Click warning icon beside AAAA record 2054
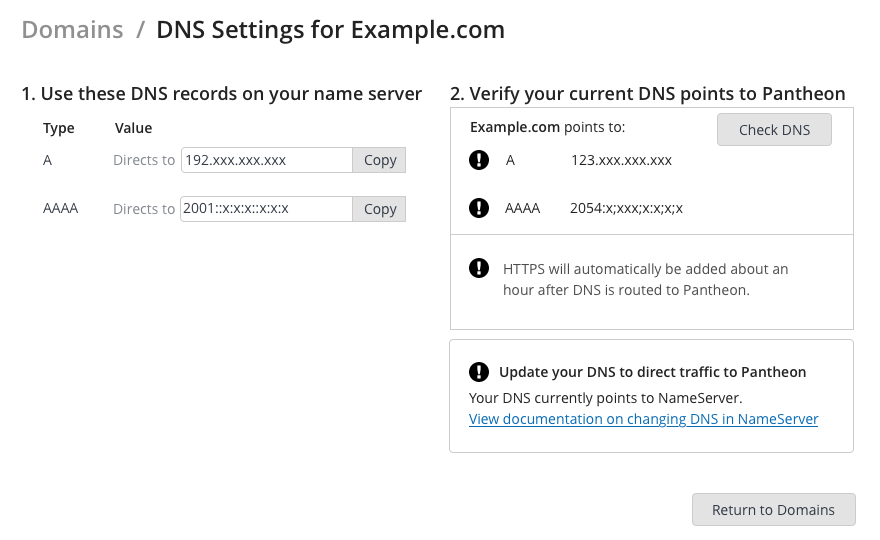 pos(479,208)
